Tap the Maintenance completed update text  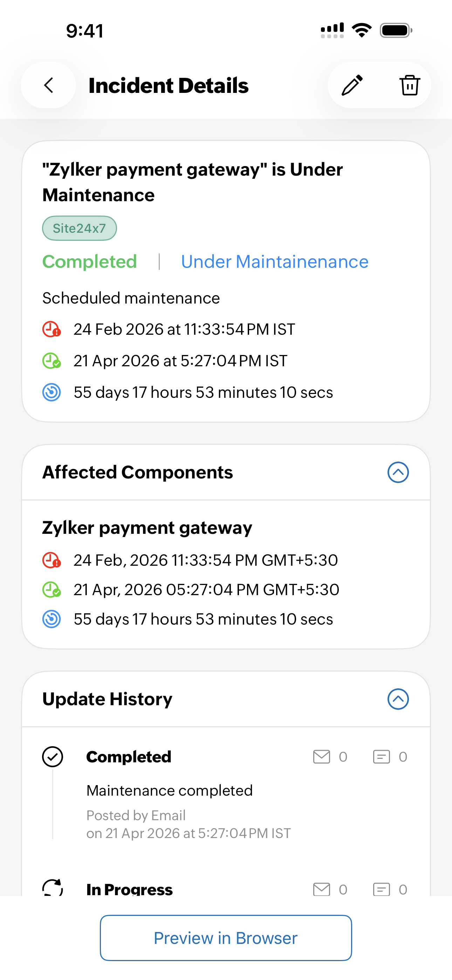click(x=169, y=790)
